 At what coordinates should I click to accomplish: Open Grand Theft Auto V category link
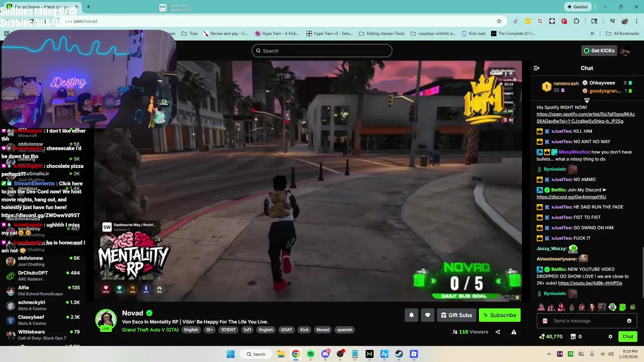tap(150, 330)
